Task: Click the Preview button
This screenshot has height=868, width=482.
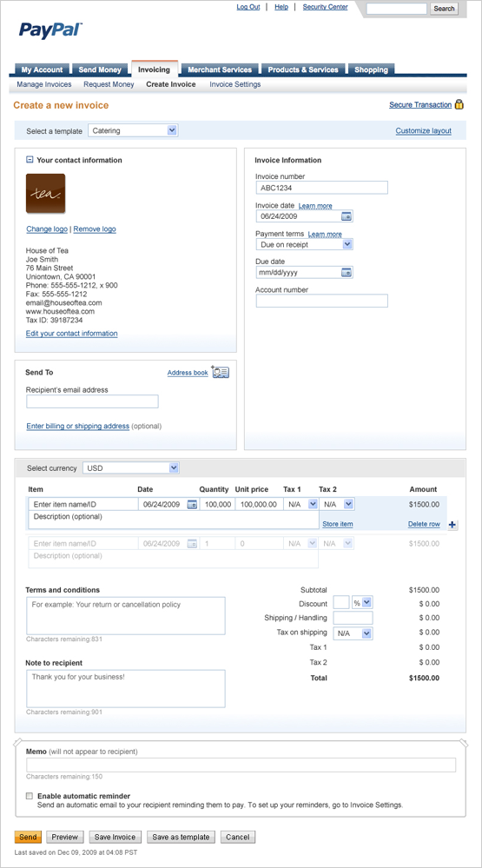Action: point(65,837)
